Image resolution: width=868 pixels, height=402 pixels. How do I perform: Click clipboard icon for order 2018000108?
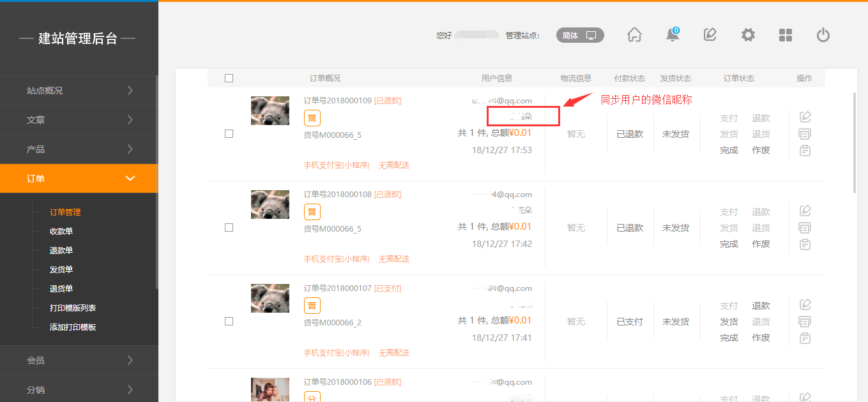pyautogui.click(x=805, y=244)
